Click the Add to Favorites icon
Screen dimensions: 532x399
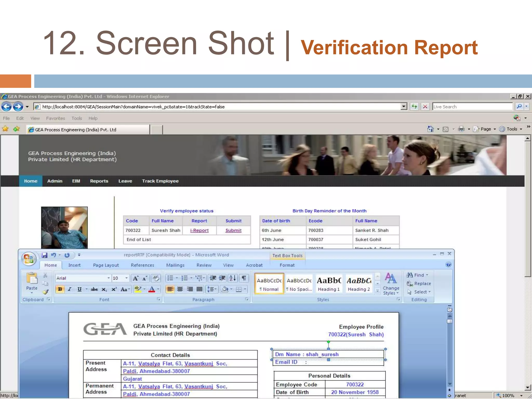coord(16,129)
